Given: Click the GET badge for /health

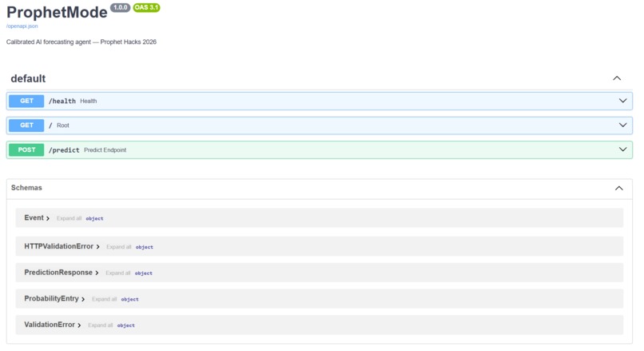Looking at the screenshot, I should 26,101.
